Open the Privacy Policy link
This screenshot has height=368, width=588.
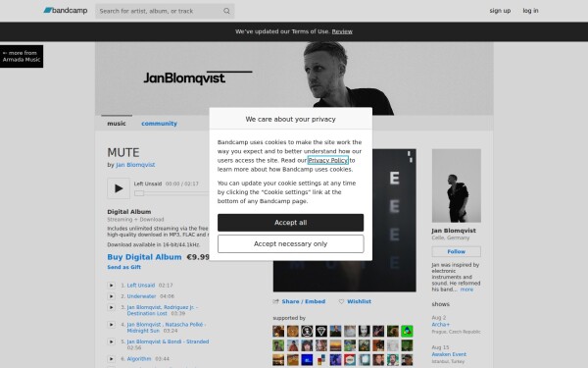(x=327, y=160)
